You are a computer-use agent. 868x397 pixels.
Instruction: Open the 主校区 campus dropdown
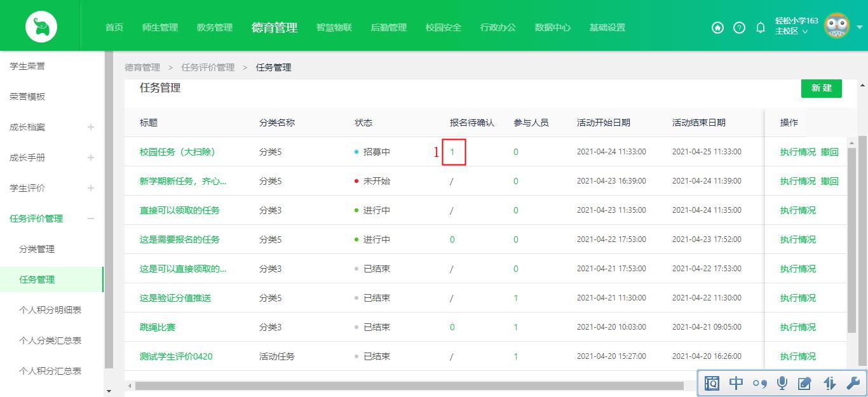(x=793, y=30)
